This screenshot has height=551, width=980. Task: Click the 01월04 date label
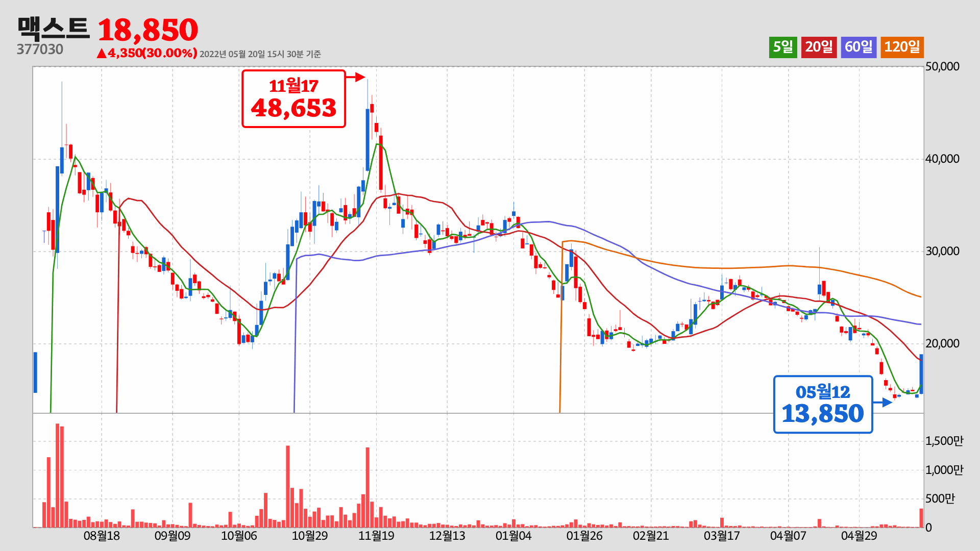tap(513, 536)
